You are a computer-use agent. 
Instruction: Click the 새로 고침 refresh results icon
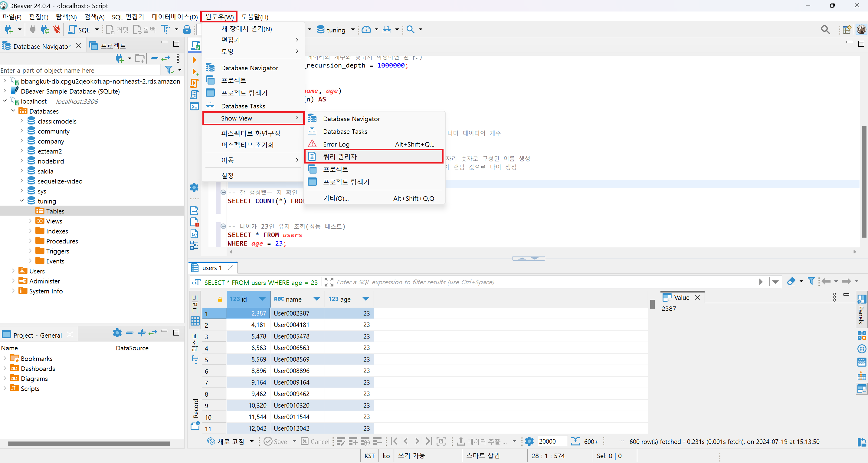[x=211, y=441]
